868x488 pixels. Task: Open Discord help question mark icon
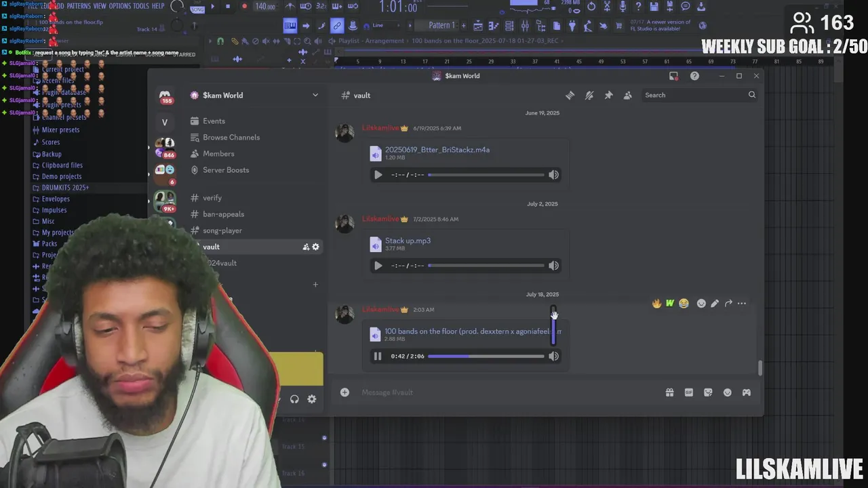tap(694, 76)
